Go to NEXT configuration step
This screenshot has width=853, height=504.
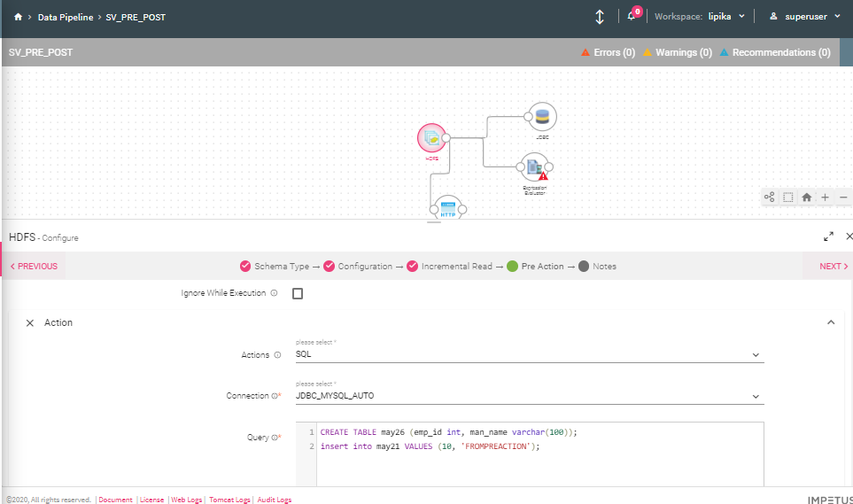click(x=834, y=266)
